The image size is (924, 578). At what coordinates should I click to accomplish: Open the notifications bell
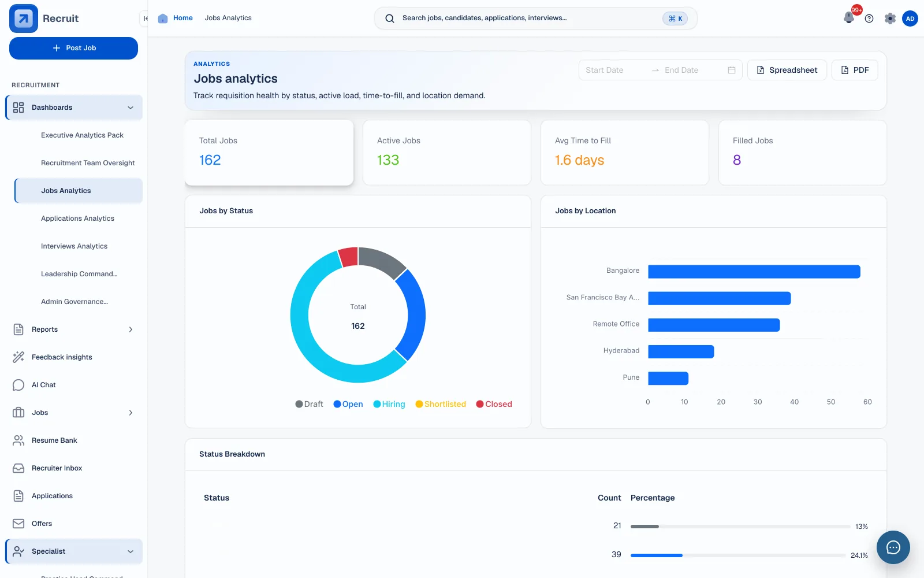coord(849,18)
